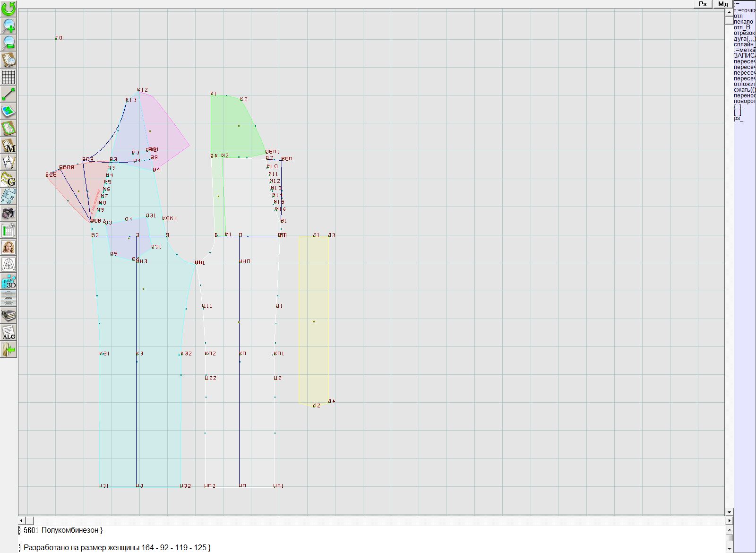The image size is (756, 553).
Task: Click the exit door icon with green arrow
Action: pyautogui.click(x=9, y=350)
